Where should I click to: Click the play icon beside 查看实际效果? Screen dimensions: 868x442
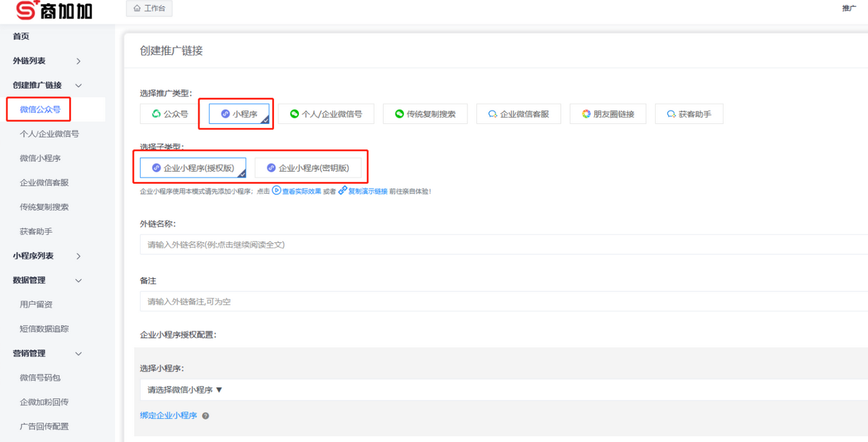(277, 190)
